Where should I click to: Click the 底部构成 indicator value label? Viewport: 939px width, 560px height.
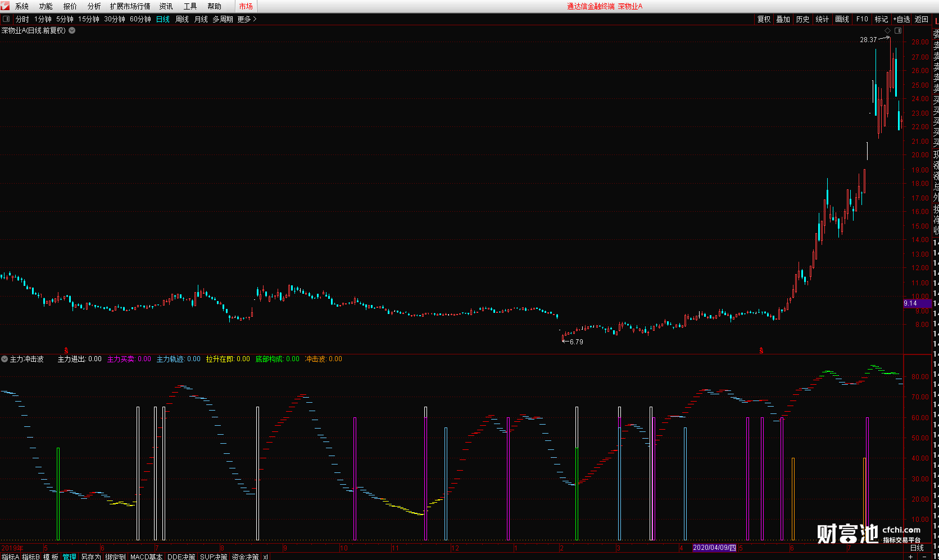pos(277,359)
